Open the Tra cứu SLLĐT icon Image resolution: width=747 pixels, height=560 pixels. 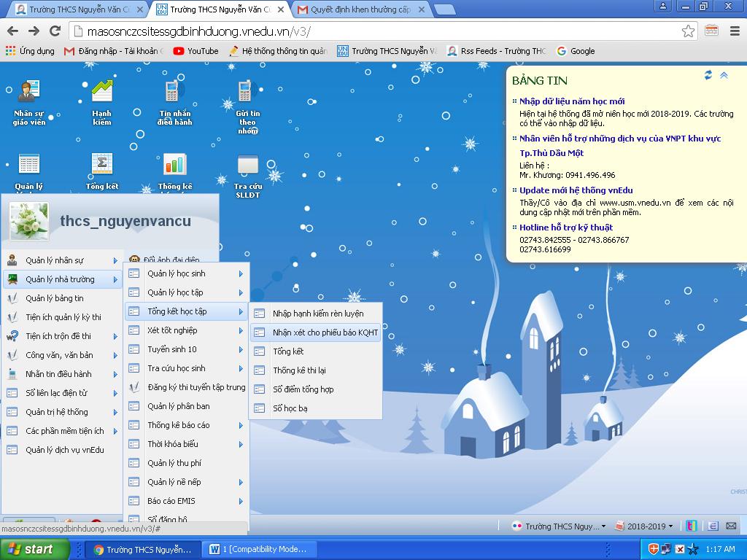click(x=247, y=176)
